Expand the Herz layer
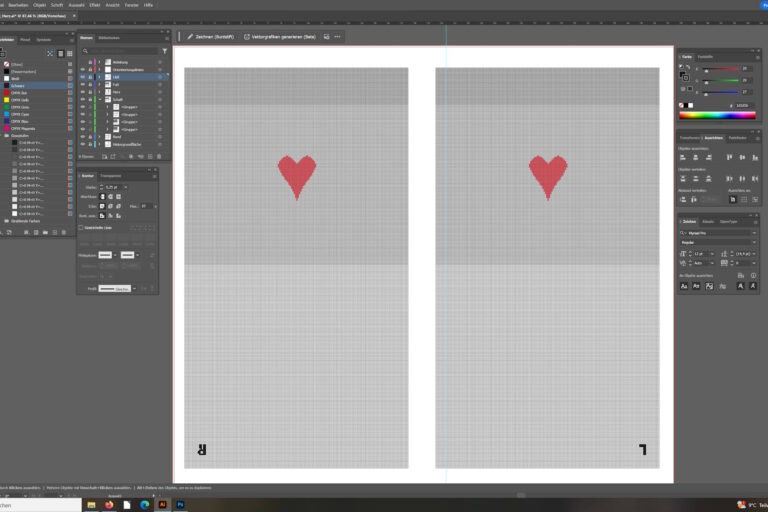Viewport: 768px width, 512px height. point(100,92)
